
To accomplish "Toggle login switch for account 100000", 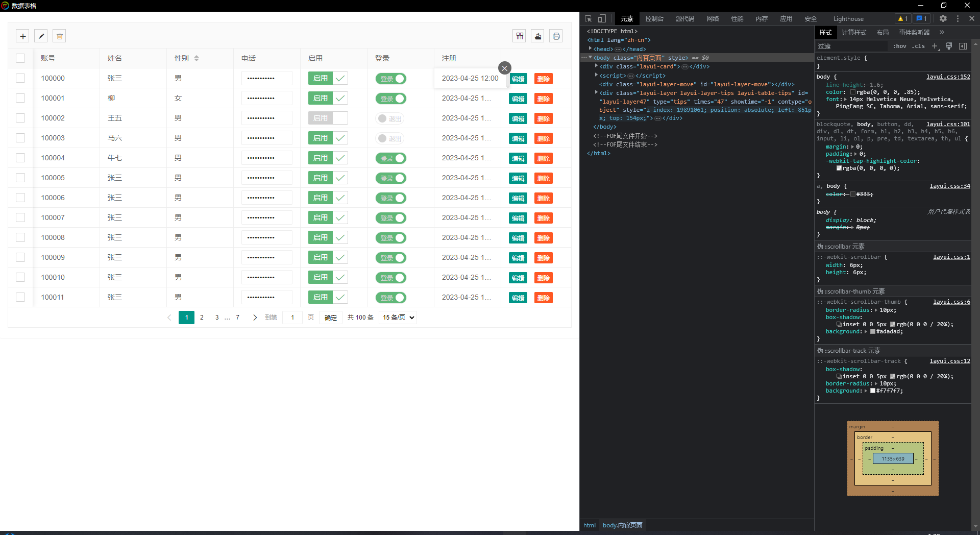I will [x=390, y=79].
